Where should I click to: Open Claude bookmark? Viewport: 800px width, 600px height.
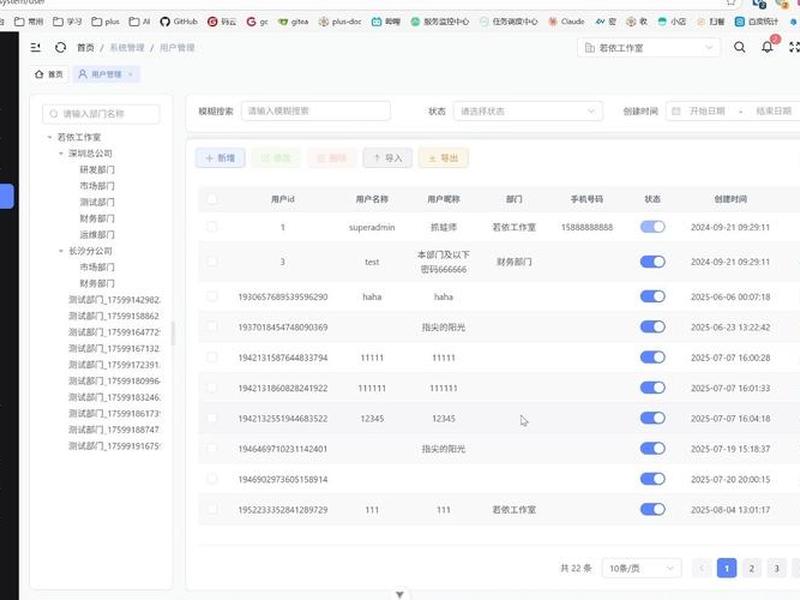tap(566, 21)
